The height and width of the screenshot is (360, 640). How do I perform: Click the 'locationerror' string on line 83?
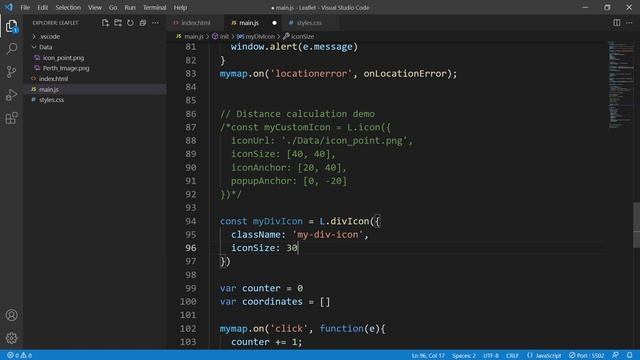[311, 73]
